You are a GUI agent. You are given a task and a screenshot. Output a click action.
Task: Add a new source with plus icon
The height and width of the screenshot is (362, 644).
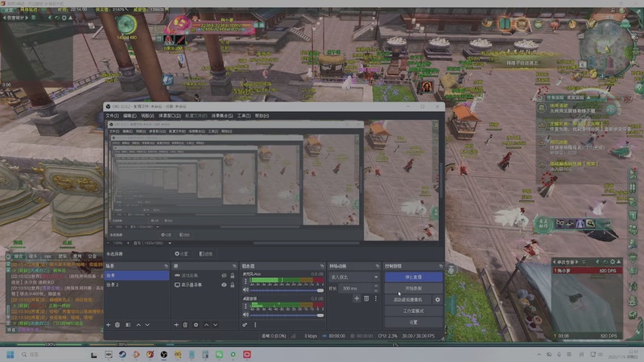click(x=176, y=325)
